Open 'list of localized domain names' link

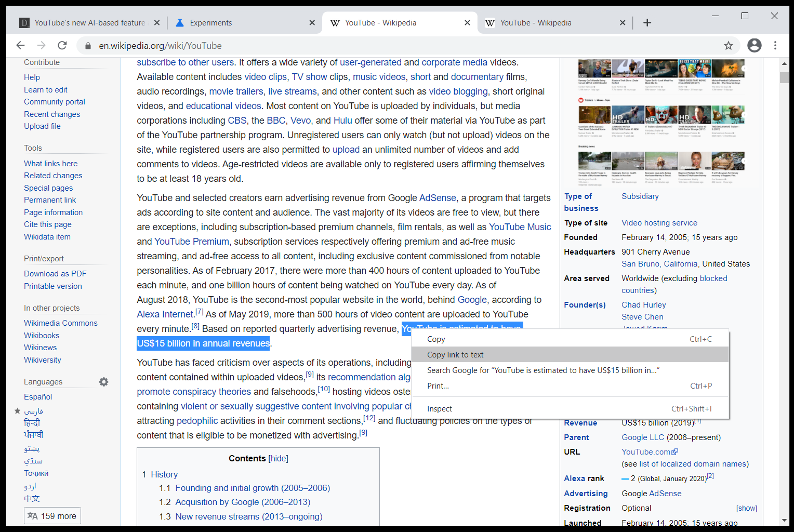click(x=693, y=464)
